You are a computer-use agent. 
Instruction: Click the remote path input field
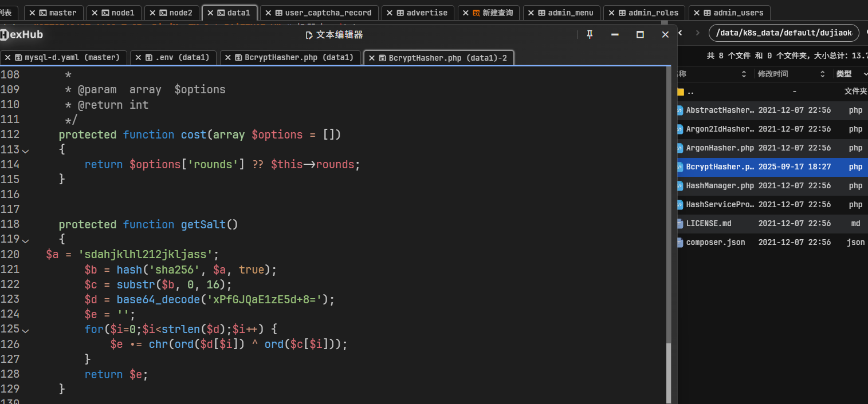pos(783,33)
